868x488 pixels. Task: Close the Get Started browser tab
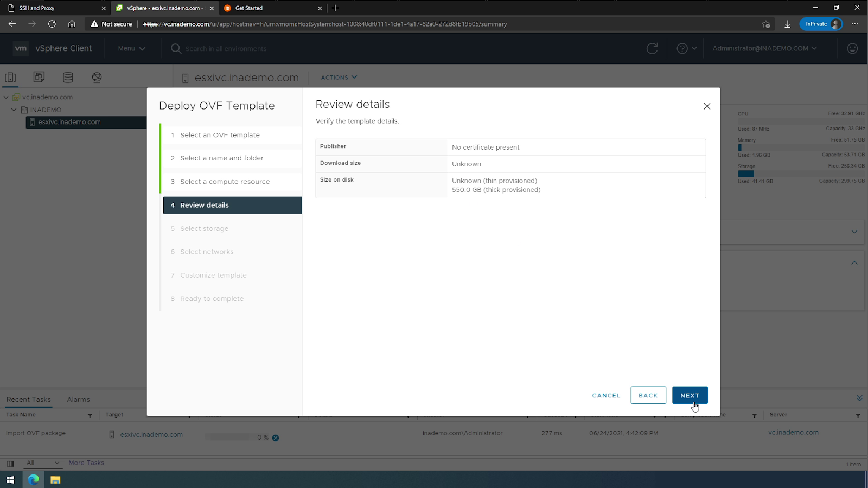pyautogui.click(x=320, y=8)
